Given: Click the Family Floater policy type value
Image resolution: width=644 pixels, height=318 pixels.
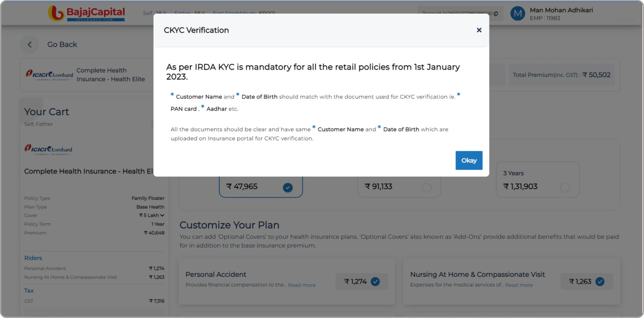Looking at the screenshot, I should [x=148, y=198].
